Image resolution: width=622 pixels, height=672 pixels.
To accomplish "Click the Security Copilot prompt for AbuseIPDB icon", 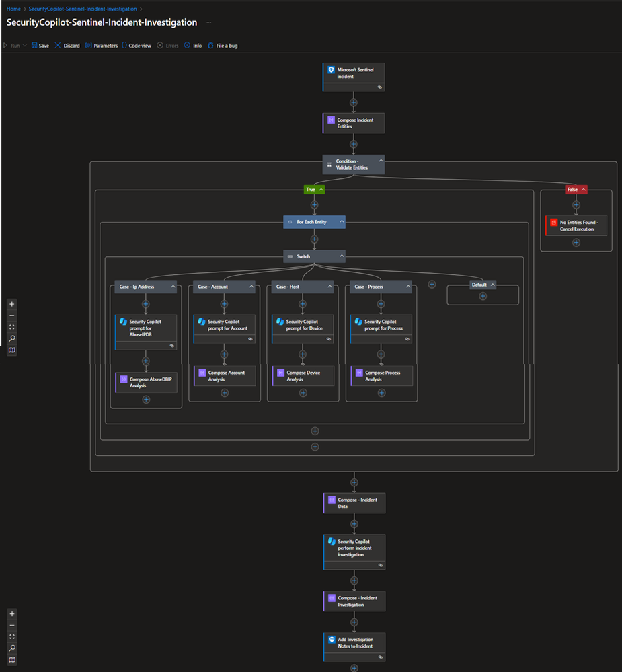I will click(x=123, y=322).
